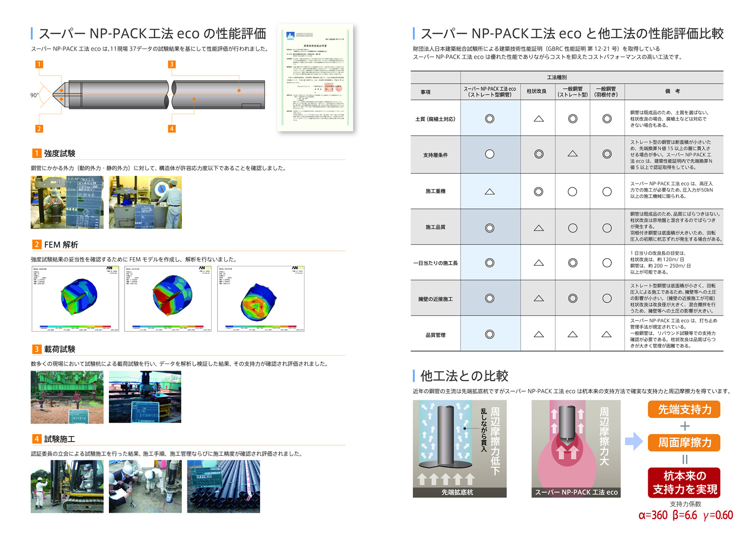Click the 柱状改良 column header

pos(537,91)
